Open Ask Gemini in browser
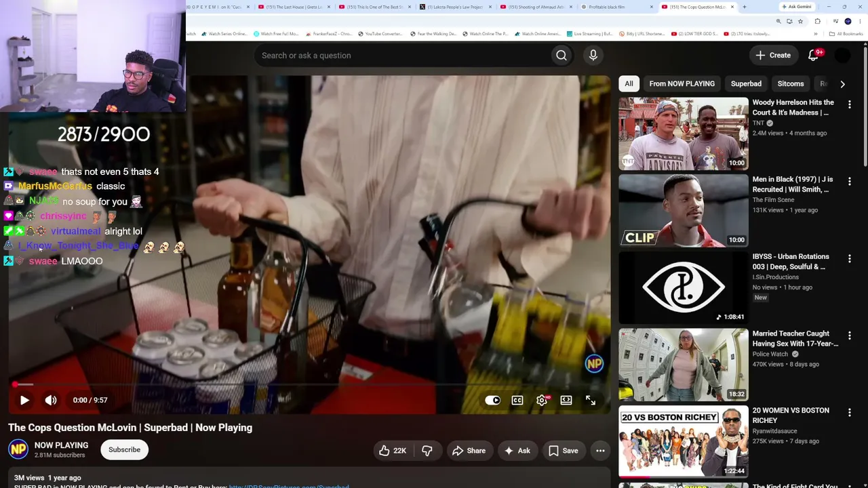This screenshot has height=488, width=868. point(796,7)
